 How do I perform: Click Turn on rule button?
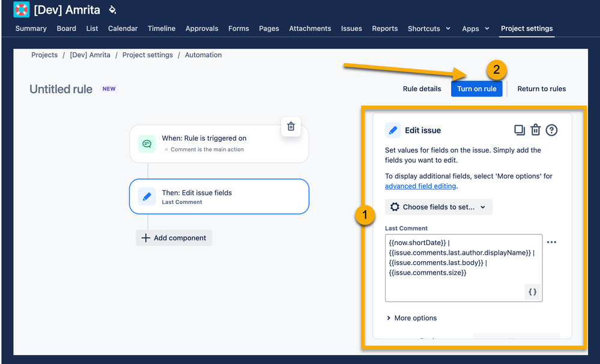coord(476,88)
